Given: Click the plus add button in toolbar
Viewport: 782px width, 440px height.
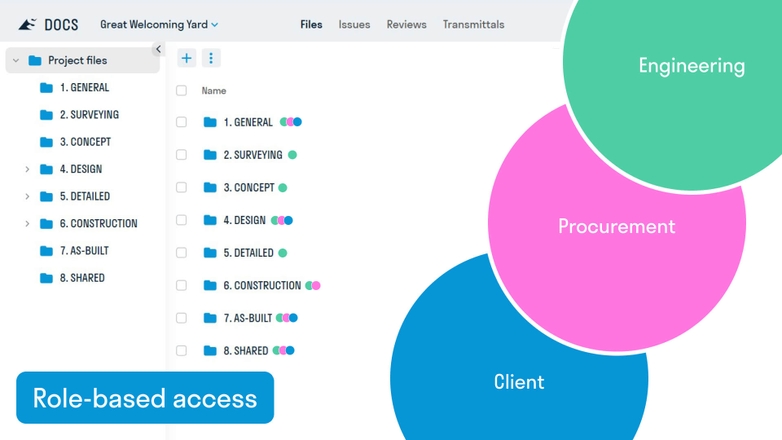Looking at the screenshot, I should 187,58.
